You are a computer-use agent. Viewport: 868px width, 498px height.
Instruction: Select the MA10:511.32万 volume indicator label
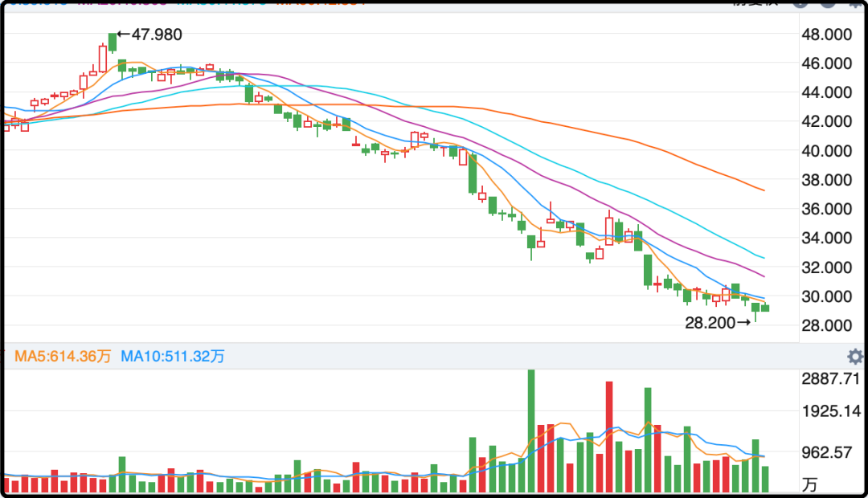tap(173, 357)
